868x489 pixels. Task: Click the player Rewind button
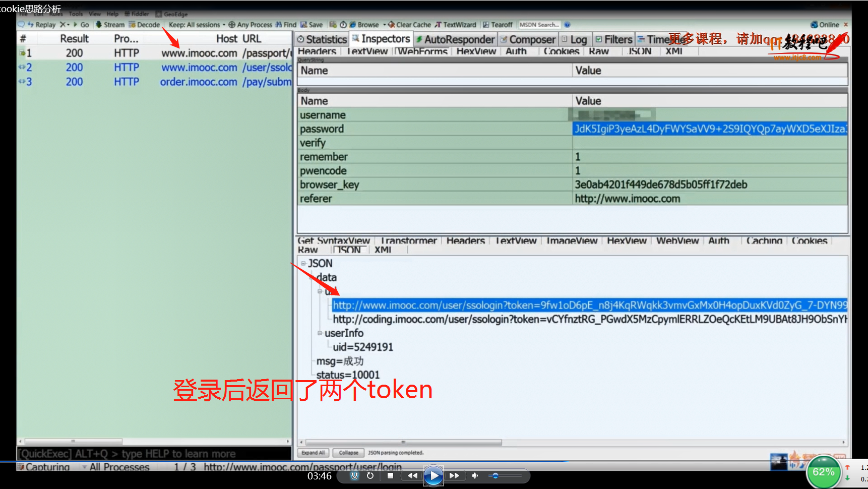[x=412, y=475]
